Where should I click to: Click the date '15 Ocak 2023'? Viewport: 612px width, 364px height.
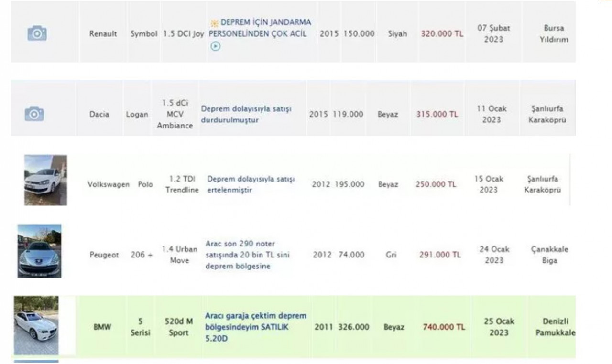(489, 184)
